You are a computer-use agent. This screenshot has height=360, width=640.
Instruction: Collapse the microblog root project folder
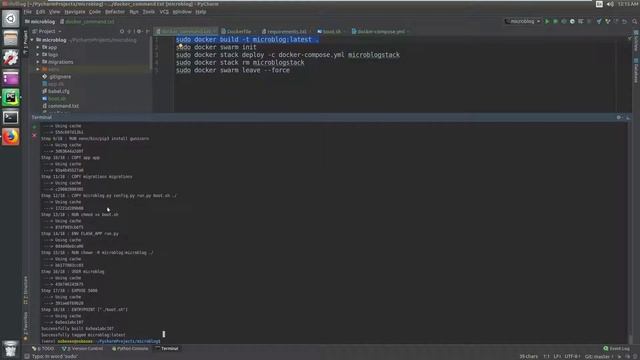pos(32,40)
